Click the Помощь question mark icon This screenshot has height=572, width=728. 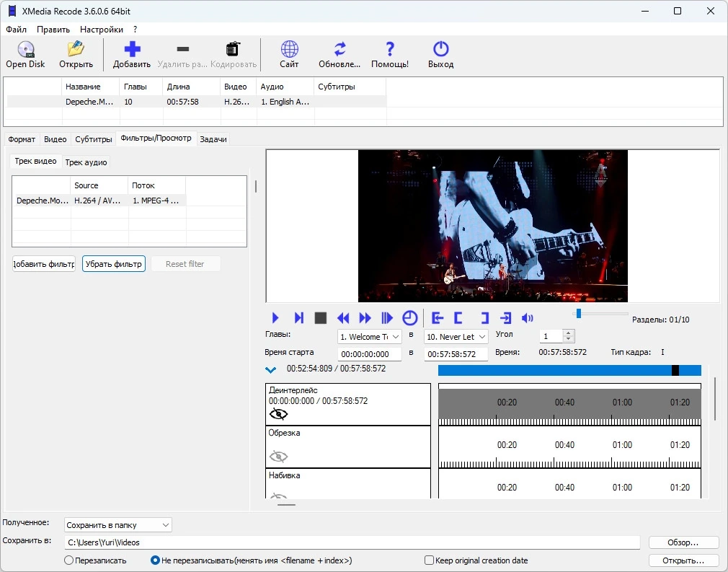point(390,49)
